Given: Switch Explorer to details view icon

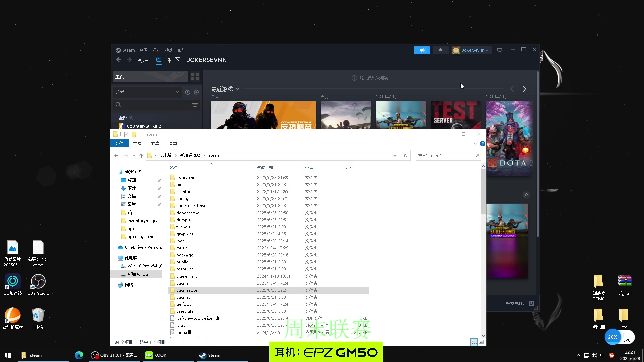Looking at the screenshot, I should pyautogui.click(x=474, y=342).
